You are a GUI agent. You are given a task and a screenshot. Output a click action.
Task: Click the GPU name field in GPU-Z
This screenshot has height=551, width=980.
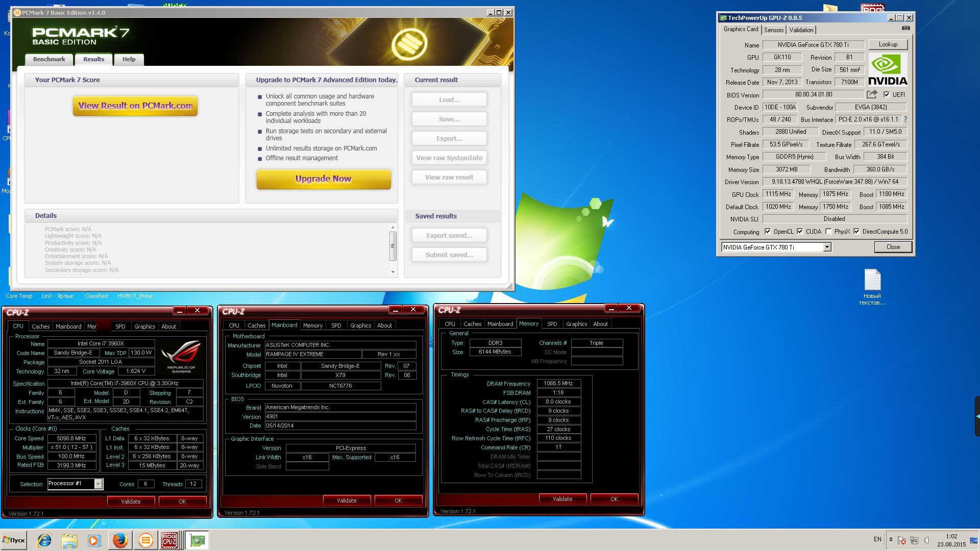[x=814, y=45]
